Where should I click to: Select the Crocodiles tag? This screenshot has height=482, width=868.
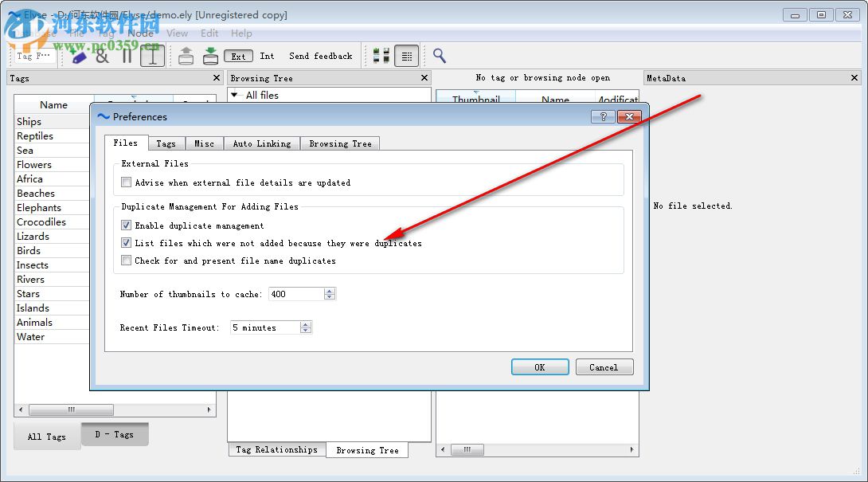tap(41, 221)
